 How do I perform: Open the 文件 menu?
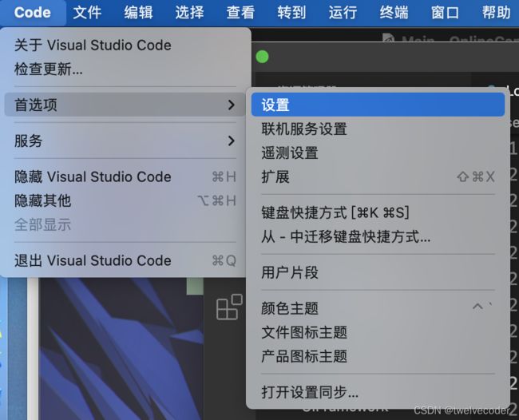tap(87, 13)
